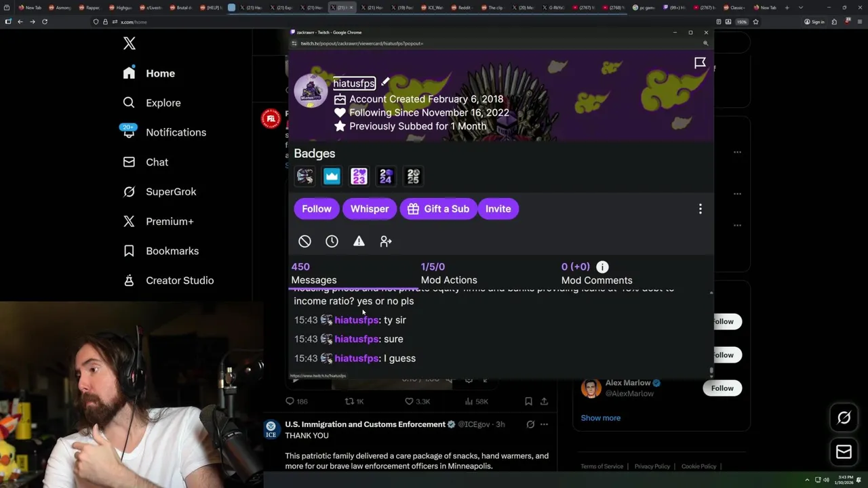Image resolution: width=868 pixels, height=488 pixels.
Task: Click the popout window zoom magnifier icon
Action: (x=705, y=43)
